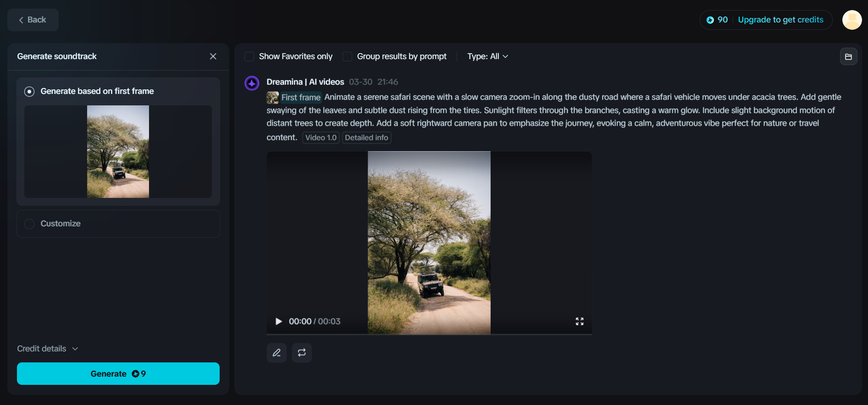The height and width of the screenshot is (405, 868).
Task: Open the Detailed info tag
Action: click(x=366, y=137)
